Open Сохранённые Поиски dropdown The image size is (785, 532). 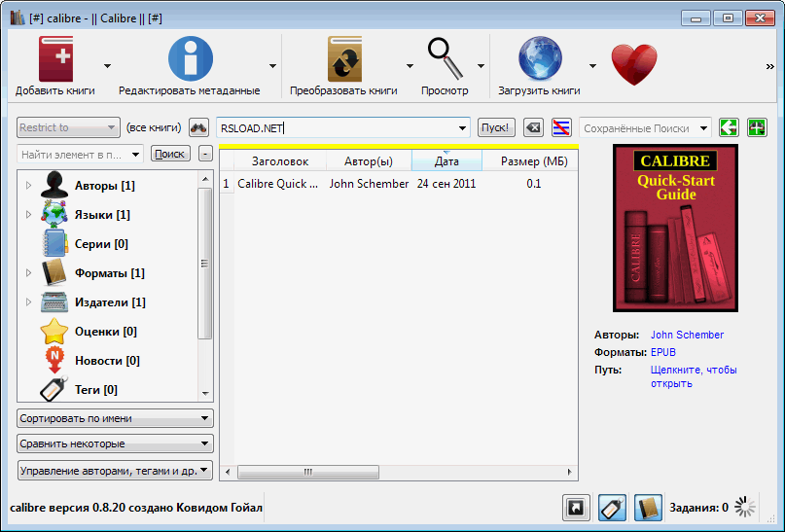[645, 128]
